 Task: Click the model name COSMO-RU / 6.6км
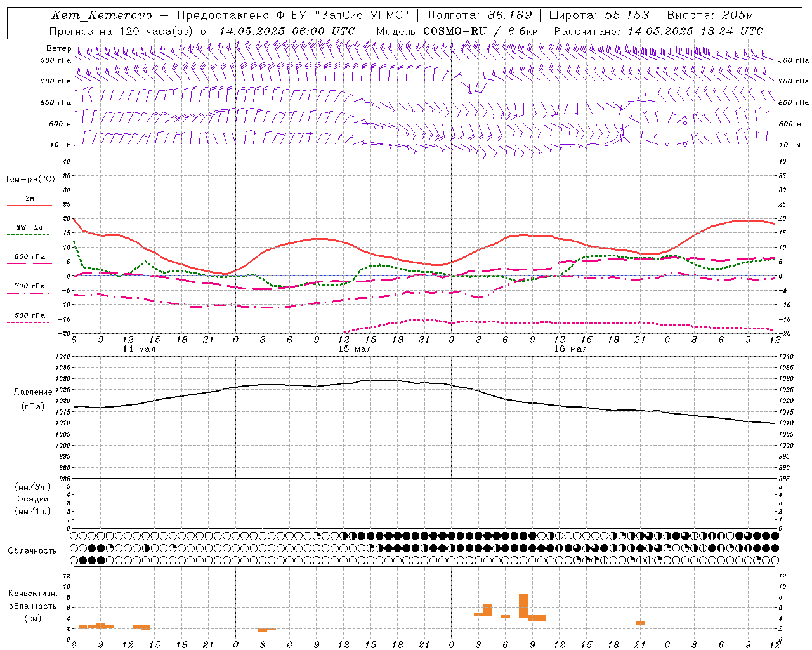(481, 31)
